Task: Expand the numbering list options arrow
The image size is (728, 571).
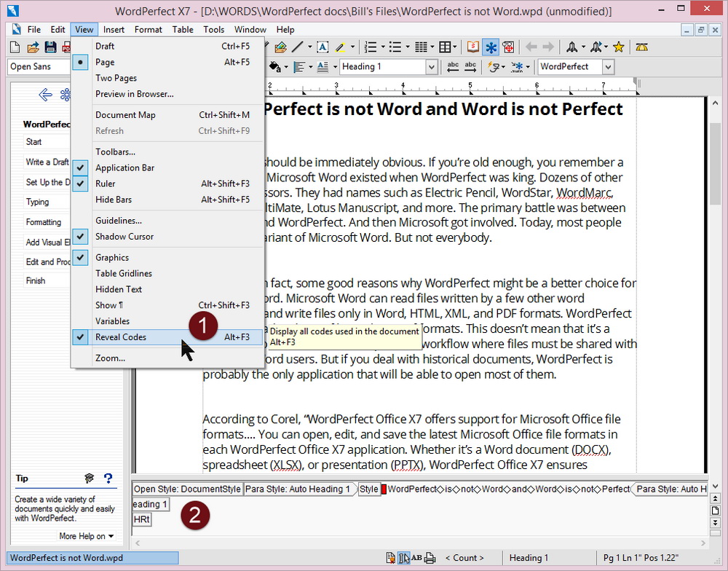Action: [x=383, y=47]
